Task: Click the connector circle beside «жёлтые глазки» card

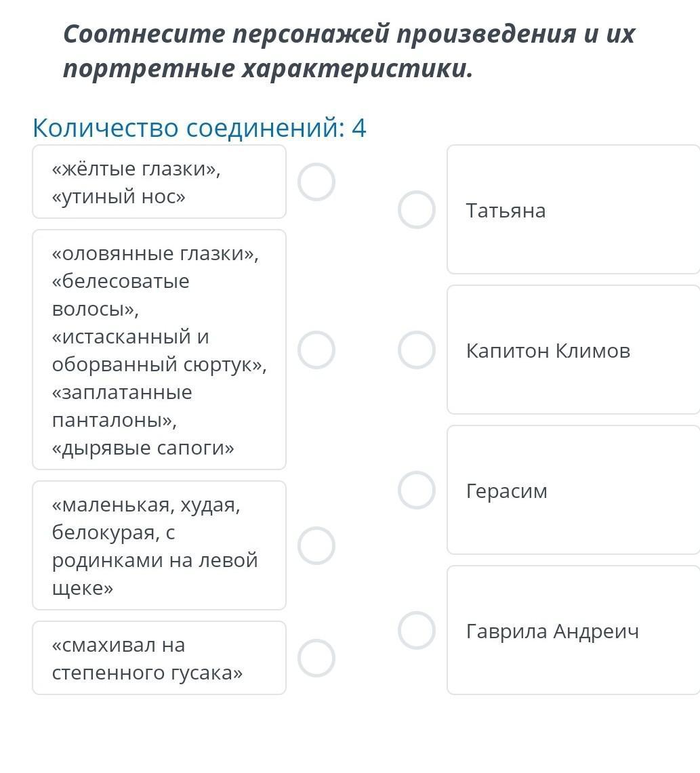Action: point(316,182)
